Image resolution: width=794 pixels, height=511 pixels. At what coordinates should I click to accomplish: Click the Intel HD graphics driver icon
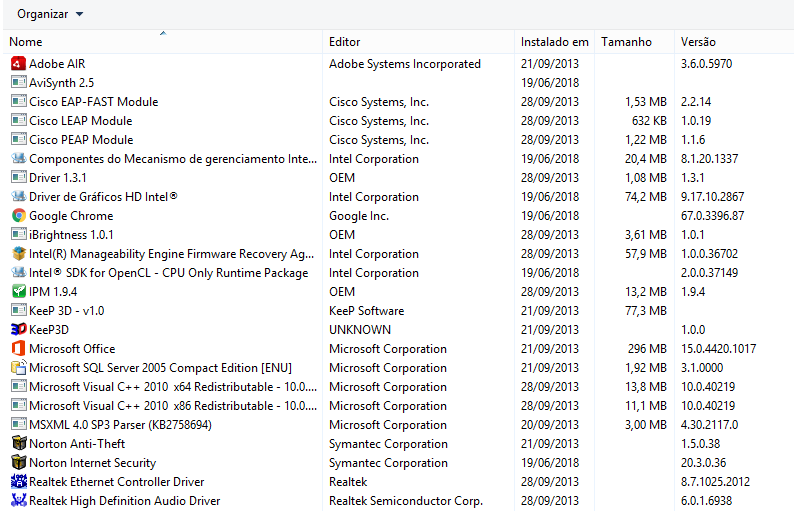coord(18,196)
